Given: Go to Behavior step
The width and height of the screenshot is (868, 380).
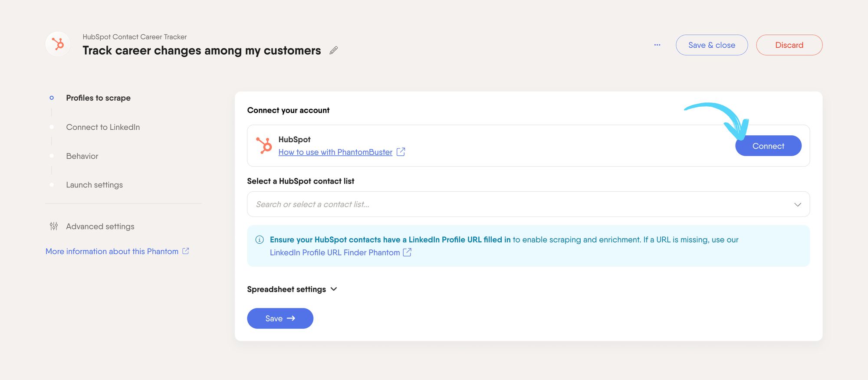Looking at the screenshot, I should click(x=82, y=156).
